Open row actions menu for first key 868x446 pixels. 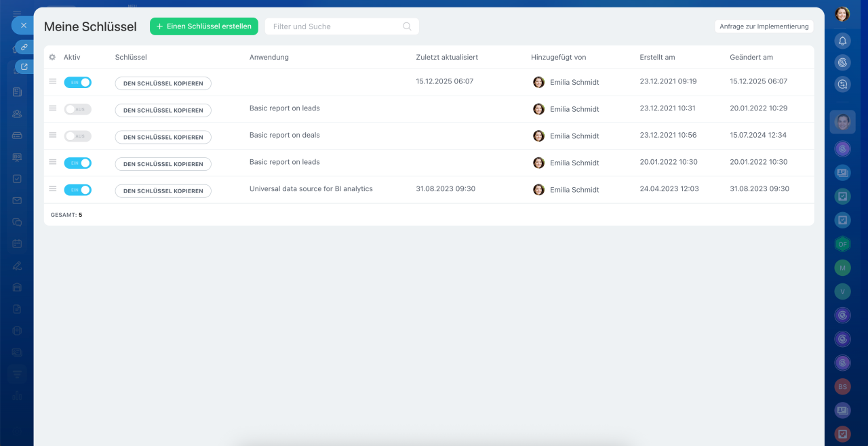pyautogui.click(x=53, y=81)
